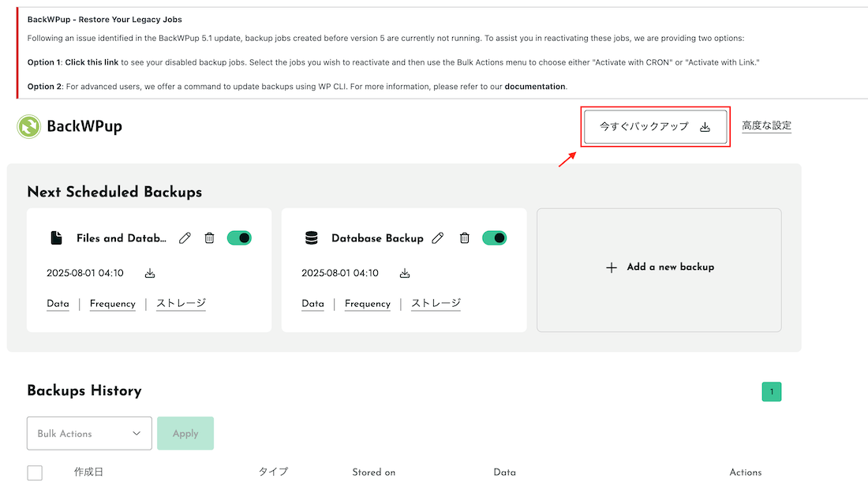Screen dimensions: 868x482
Task: Edit the Database Backup job
Action: pos(438,238)
